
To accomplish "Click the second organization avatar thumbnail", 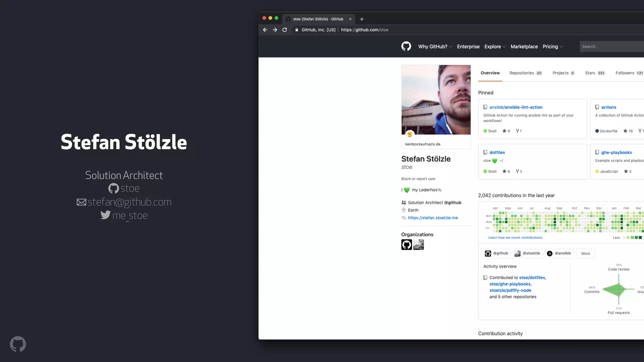I will click(x=419, y=244).
